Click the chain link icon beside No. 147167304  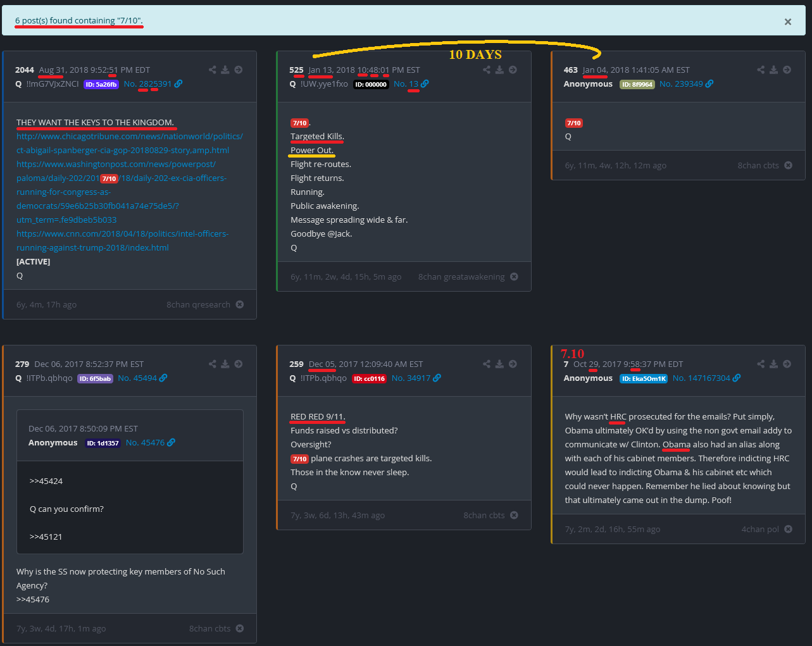[737, 378]
